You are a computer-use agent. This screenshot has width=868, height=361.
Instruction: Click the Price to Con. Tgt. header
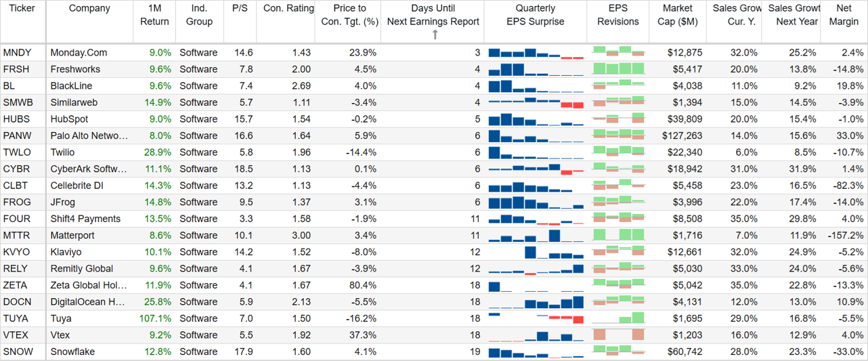[350, 15]
